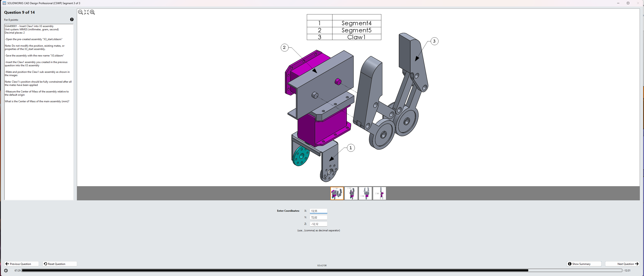Viewport: 644px width, 276px height.
Task: Click the clock timer icon
Action: (6, 271)
